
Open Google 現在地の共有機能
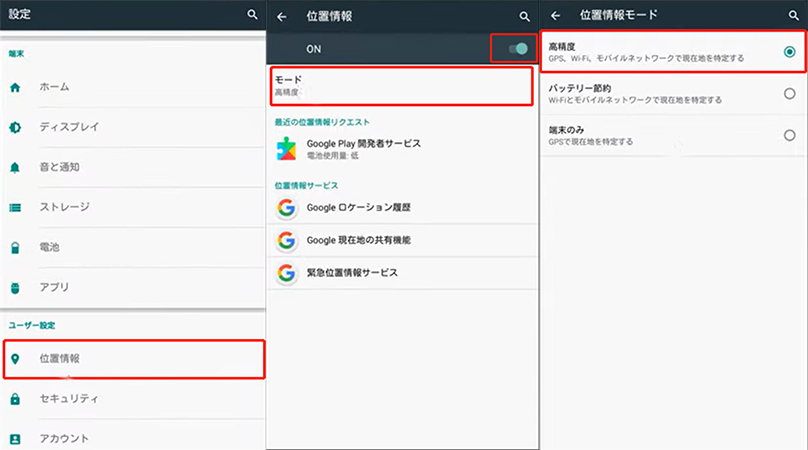pyautogui.click(x=402, y=240)
